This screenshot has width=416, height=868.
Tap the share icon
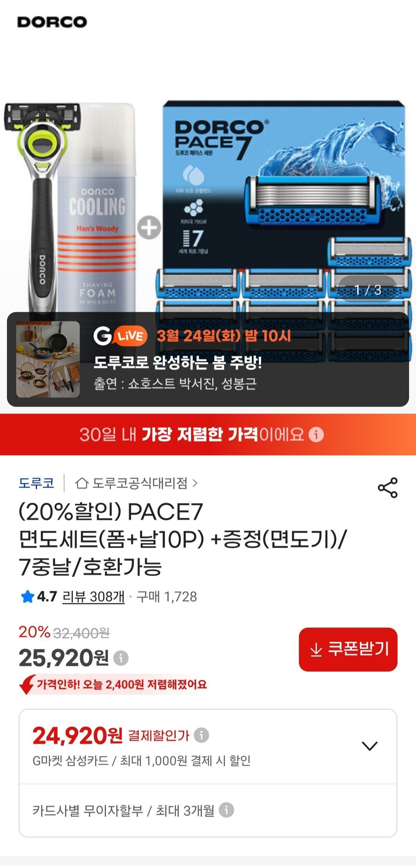point(387,488)
